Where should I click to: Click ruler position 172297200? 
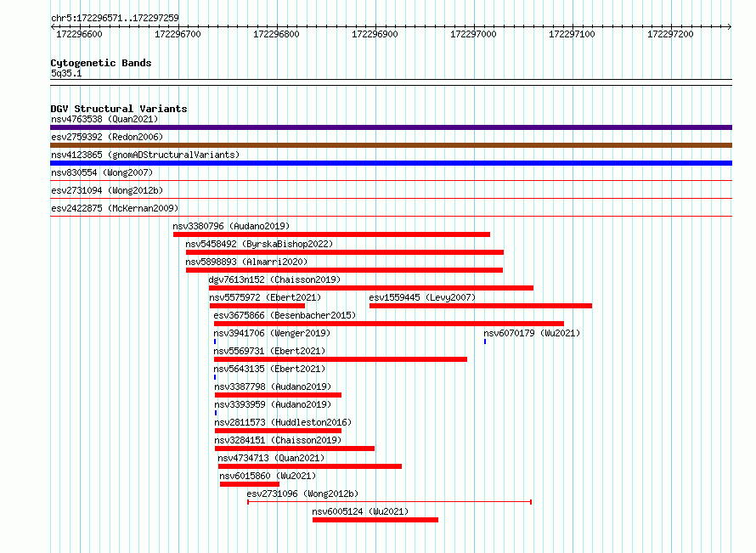670,34
